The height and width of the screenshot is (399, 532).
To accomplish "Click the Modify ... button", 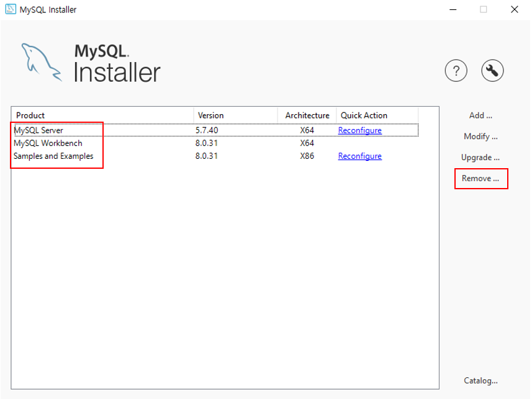I will [480, 137].
